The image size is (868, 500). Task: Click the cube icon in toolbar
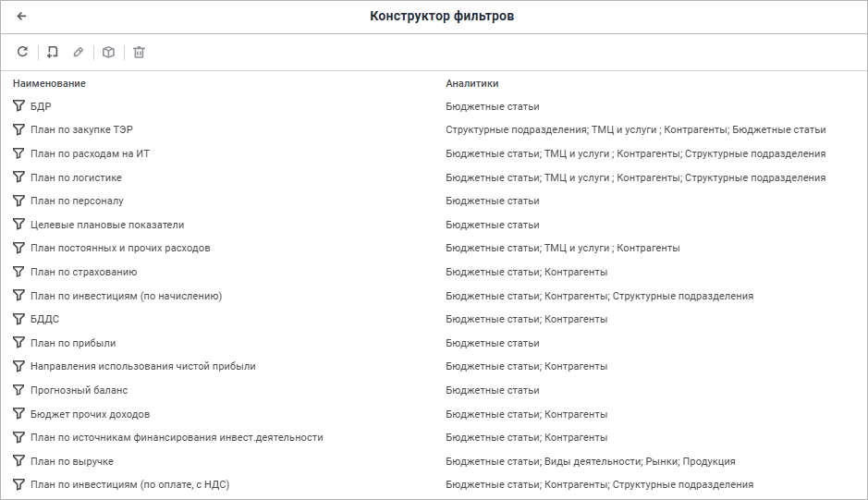[x=108, y=52]
